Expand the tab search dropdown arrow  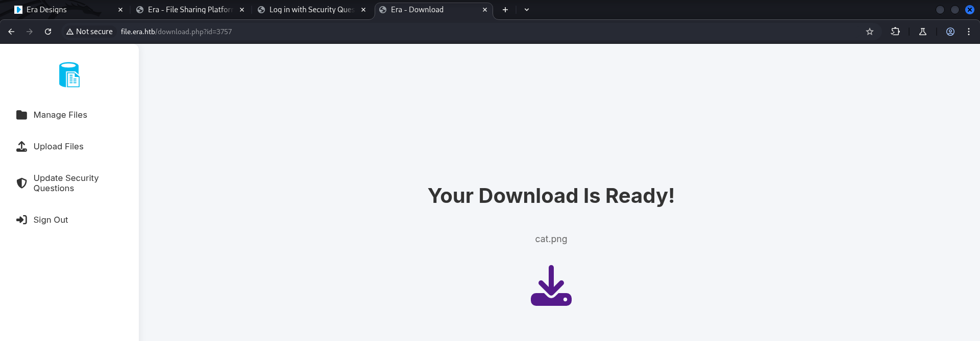pos(527,10)
